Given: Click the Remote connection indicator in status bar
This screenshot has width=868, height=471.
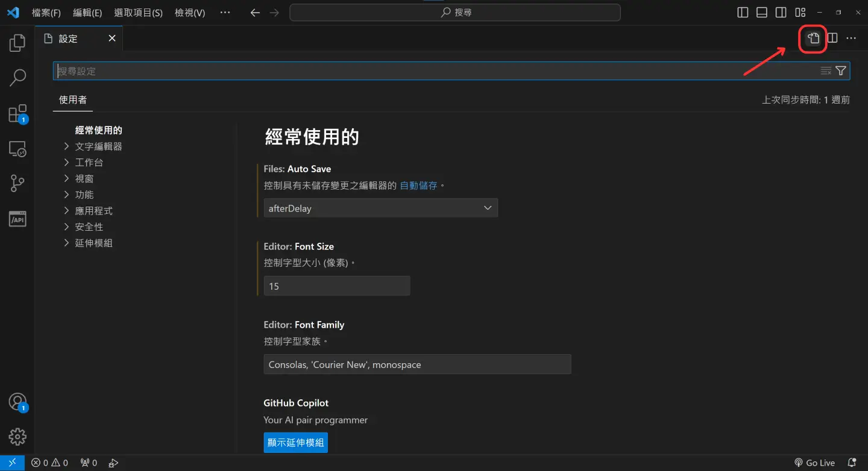Looking at the screenshot, I should point(12,462).
